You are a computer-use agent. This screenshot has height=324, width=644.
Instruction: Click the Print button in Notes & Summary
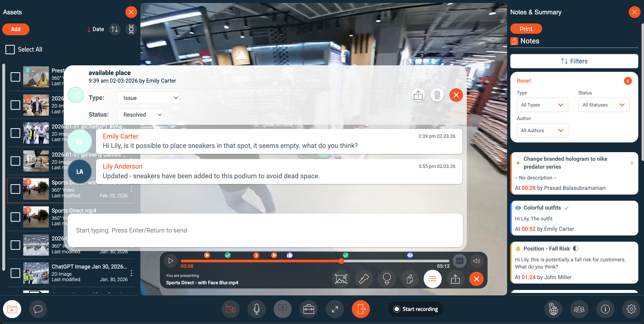coord(526,28)
